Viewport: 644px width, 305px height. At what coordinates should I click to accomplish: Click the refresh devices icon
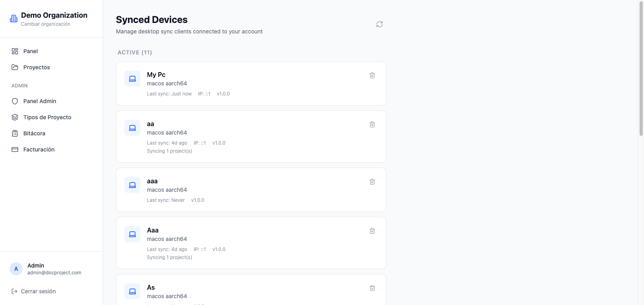[380, 24]
